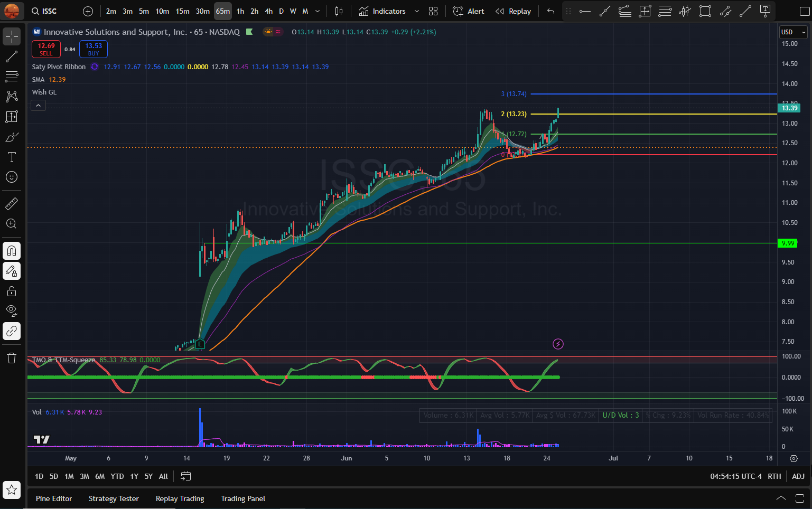Select the text annotation tool in left sidebar

pyautogui.click(x=12, y=157)
